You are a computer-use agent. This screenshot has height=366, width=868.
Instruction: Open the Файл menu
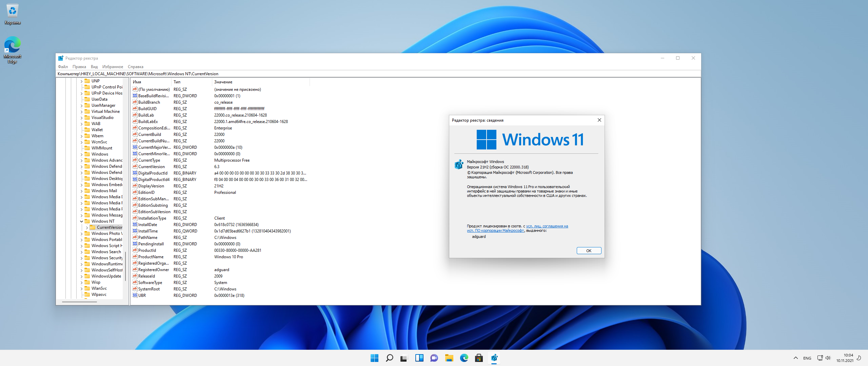tap(63, 67)
